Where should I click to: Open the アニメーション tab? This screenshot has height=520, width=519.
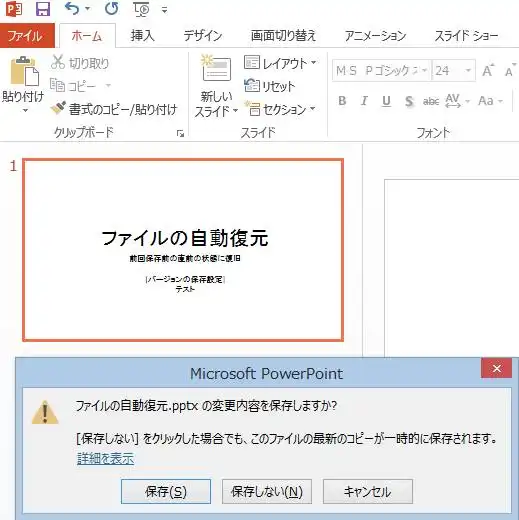click(375, 35)
